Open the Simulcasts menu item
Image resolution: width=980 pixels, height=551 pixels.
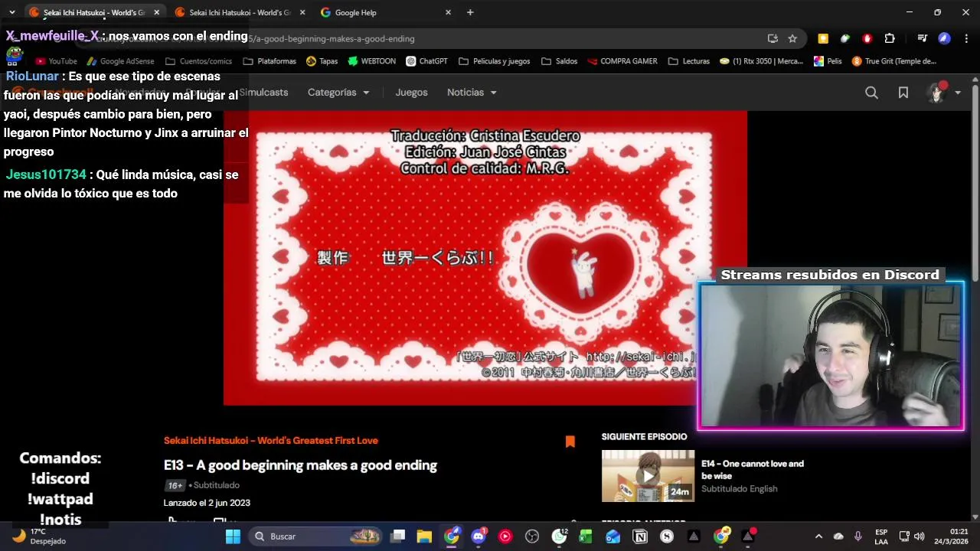coord(263,93)
